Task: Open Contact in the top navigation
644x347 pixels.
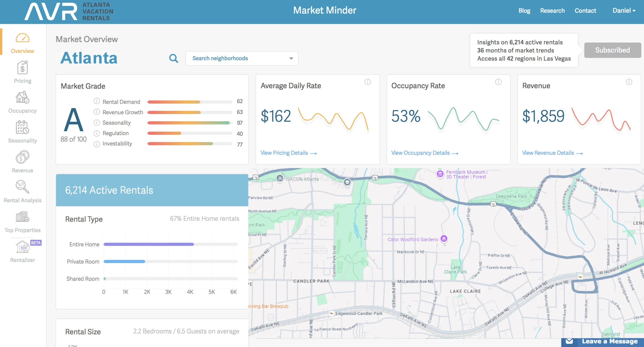Action: pos(585,11)
